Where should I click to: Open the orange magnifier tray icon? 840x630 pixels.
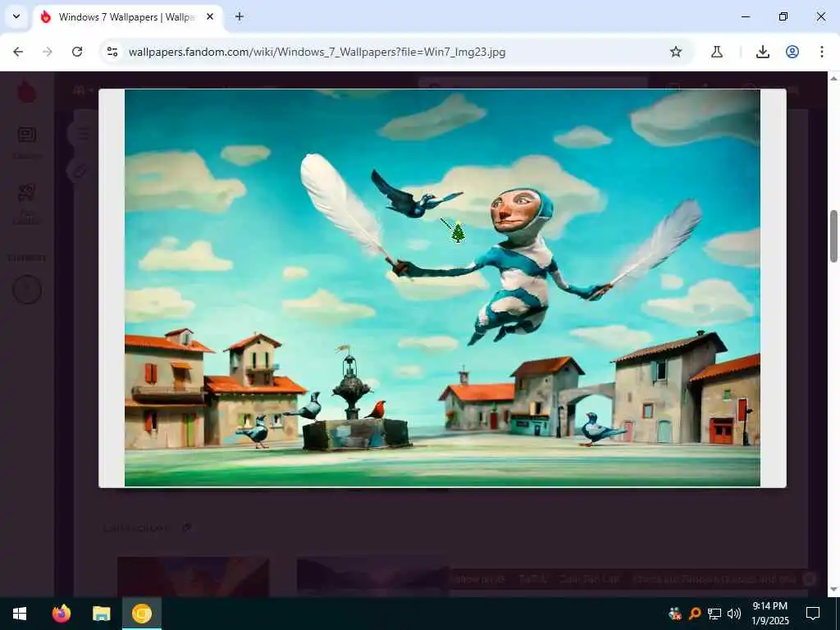tap(694, 614)
